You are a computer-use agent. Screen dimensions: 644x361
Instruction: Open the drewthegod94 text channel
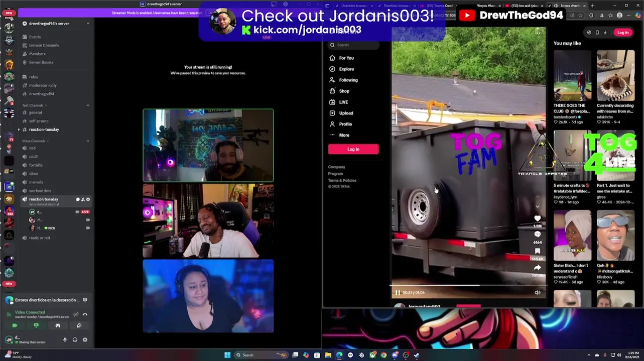[x=42, y=94]
